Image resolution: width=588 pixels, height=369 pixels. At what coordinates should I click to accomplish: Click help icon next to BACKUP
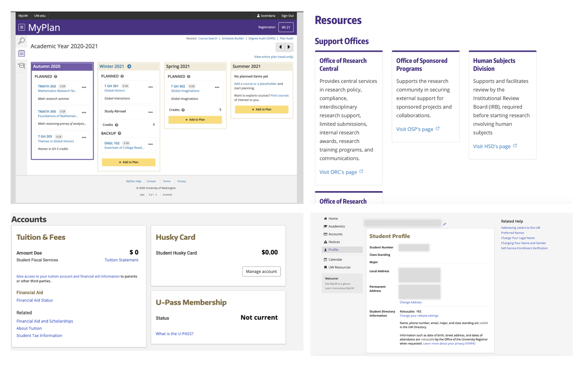click(119, 133)
